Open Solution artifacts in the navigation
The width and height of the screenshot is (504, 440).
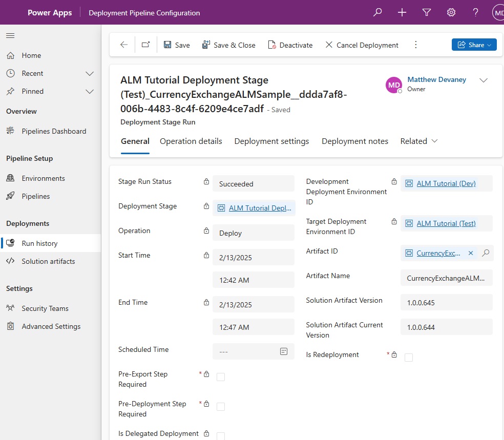[x=51, y=261]
